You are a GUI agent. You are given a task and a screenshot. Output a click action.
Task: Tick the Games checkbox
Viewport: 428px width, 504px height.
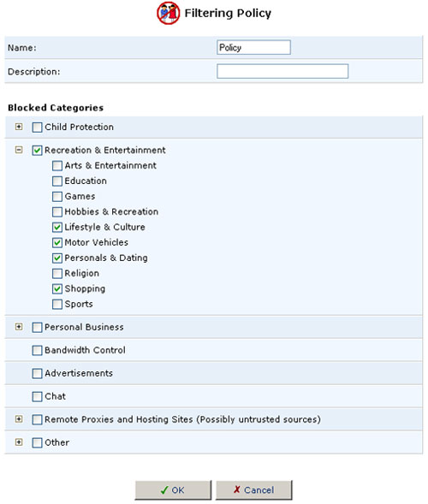(x=57, y=197)
